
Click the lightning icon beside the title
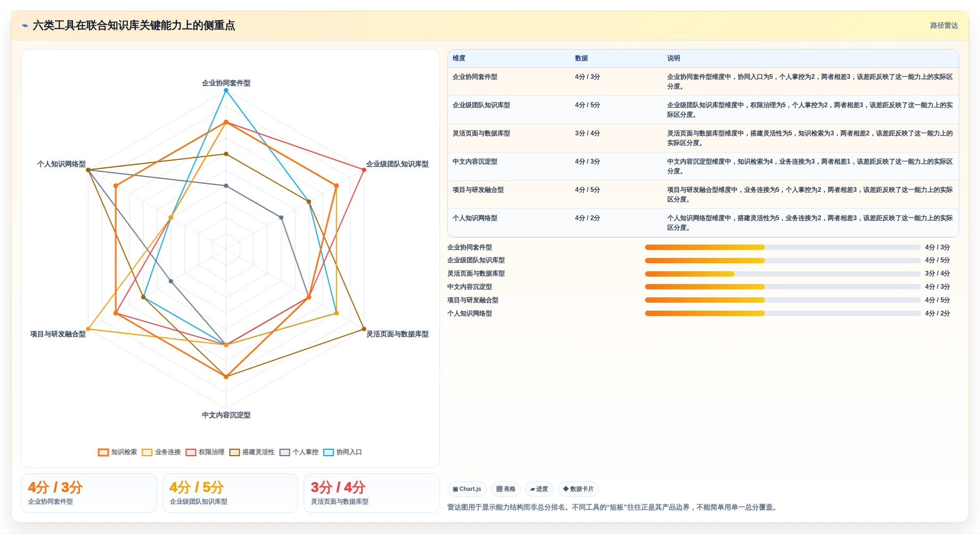tap(25, 26)
